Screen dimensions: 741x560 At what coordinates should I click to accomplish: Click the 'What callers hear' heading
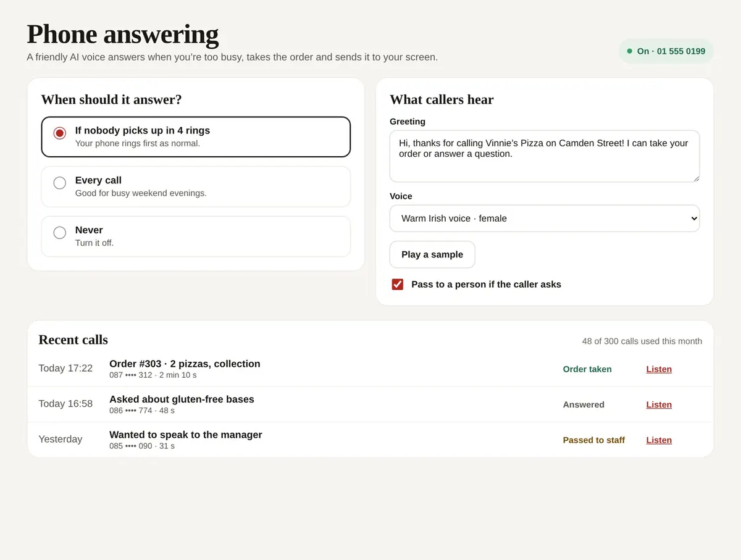pos(442,99)
